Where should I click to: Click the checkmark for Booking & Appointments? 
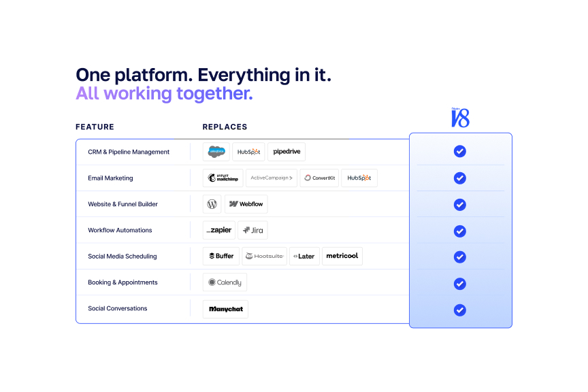click(x=460, y=284)
